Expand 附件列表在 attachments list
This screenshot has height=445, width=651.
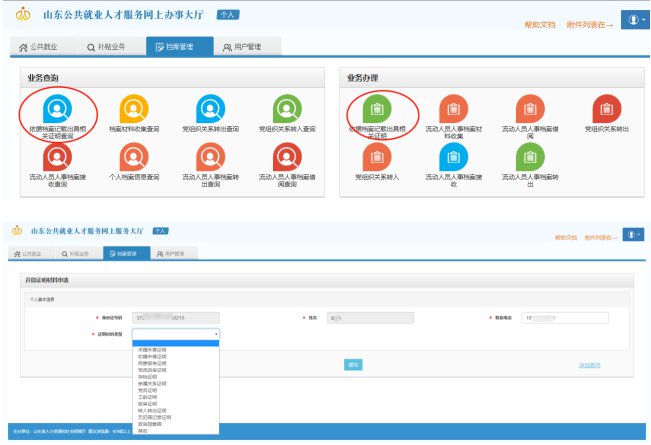point(590,24)
